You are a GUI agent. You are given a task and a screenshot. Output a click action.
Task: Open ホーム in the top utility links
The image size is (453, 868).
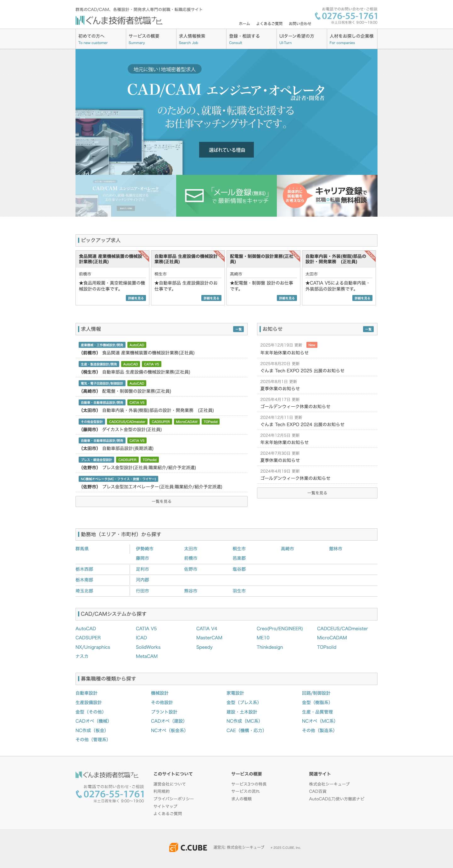pos(244,24)
